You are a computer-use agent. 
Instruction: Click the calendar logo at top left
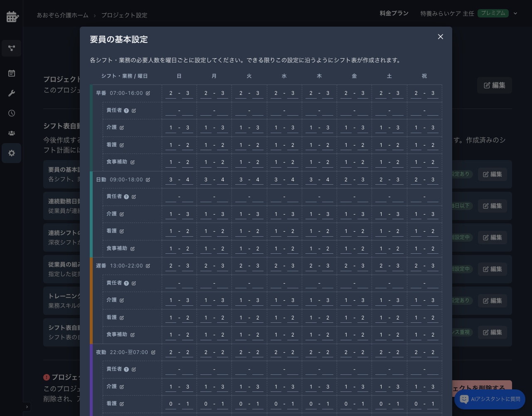coord(12,17)
